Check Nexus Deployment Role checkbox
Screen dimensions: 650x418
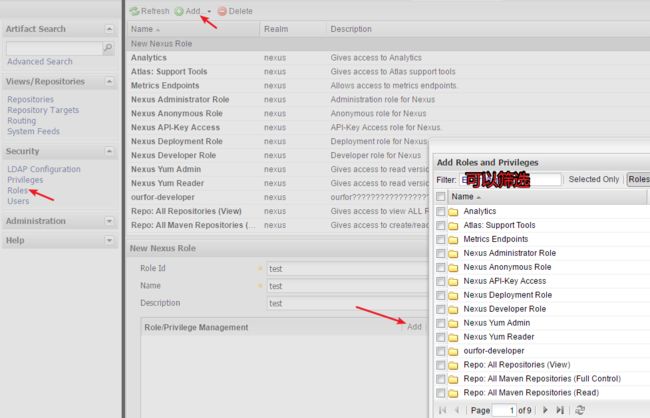(441, 295)
